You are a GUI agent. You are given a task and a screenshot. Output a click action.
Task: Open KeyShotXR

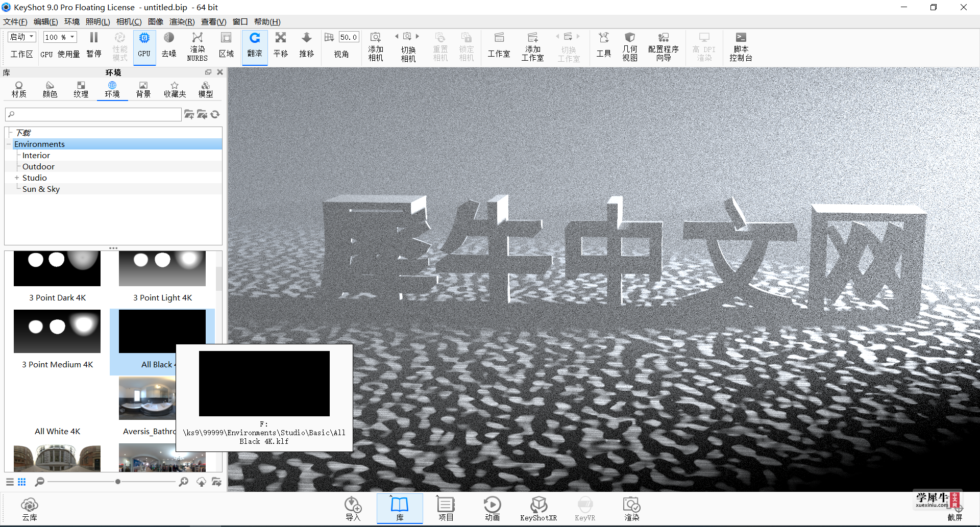[538, 509]
